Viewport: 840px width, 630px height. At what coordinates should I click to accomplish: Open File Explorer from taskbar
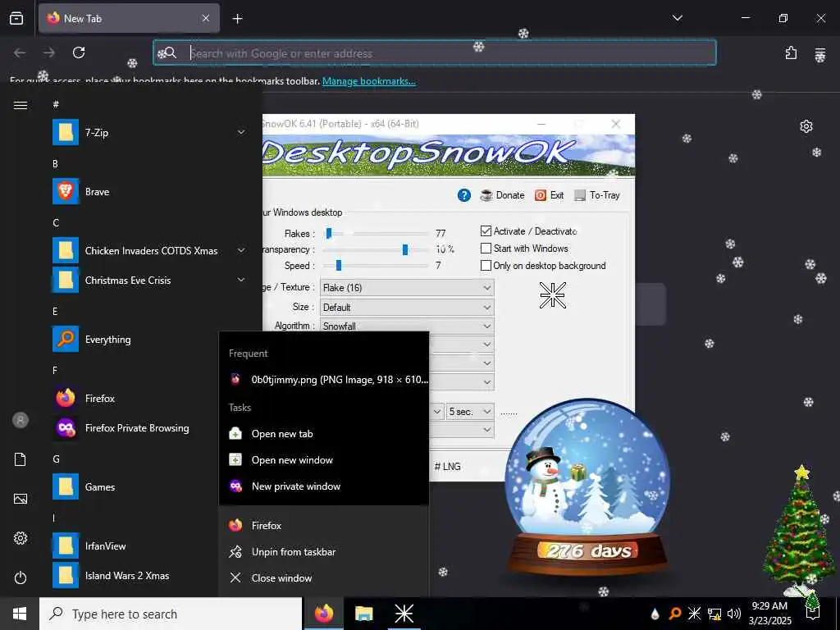[x=363, y=614]
